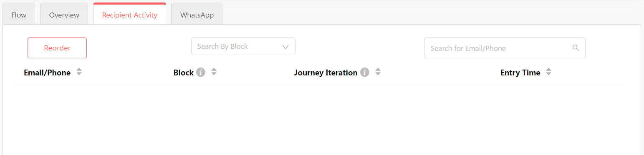Click the Block column header label
The width and height of the screenshot is (644, 155).
tap(184, 72)
